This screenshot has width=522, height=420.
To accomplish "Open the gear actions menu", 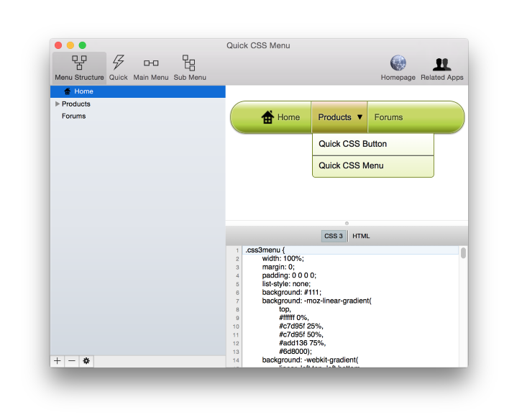I will [86, 361].
